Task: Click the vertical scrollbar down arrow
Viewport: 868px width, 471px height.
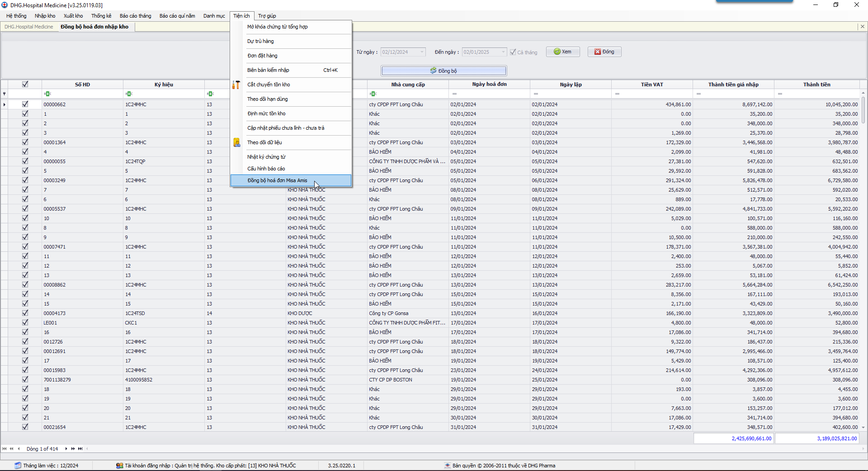Action: click(x=863, y=427)
